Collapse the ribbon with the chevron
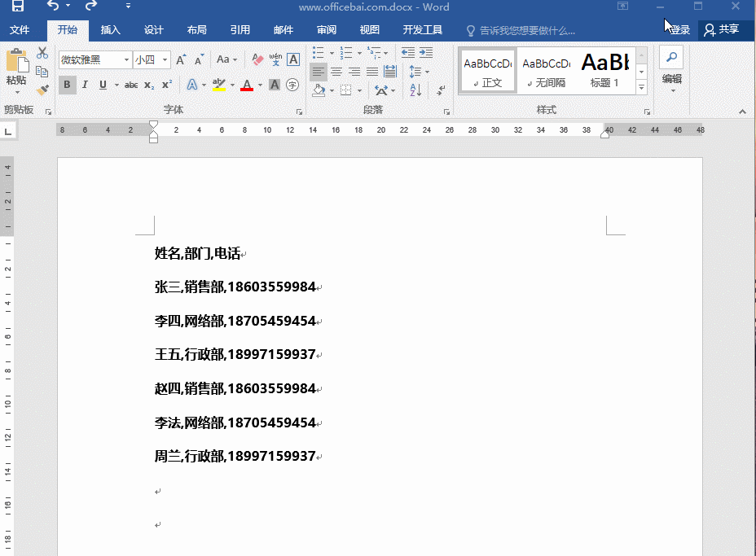This screenshot has width=756, height=556. [742, 112]
